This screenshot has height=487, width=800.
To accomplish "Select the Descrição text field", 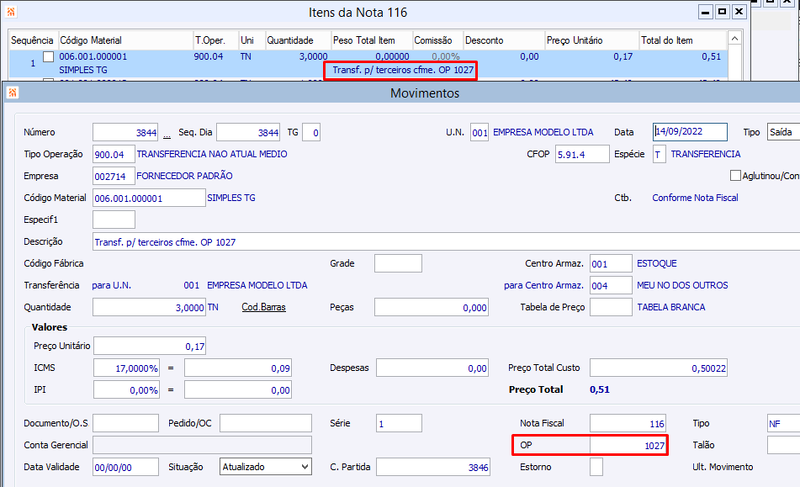I will tap(446, 242).
